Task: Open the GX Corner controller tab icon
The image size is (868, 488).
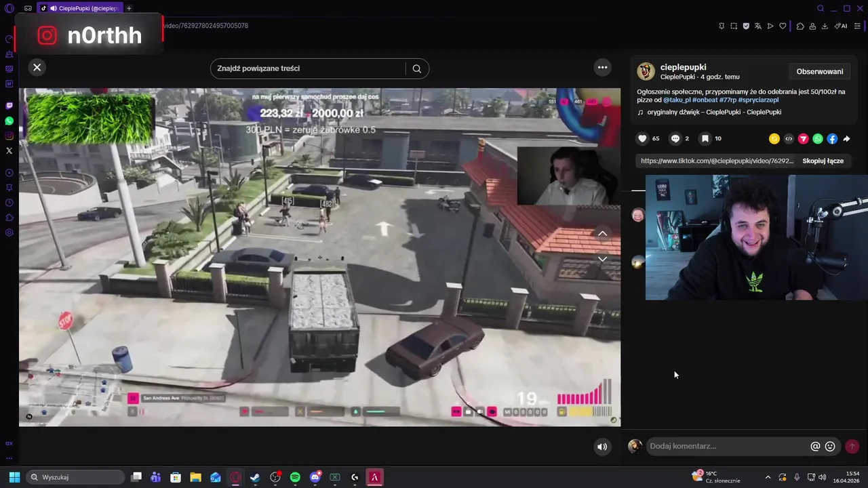Action: [x=28, y=8]
